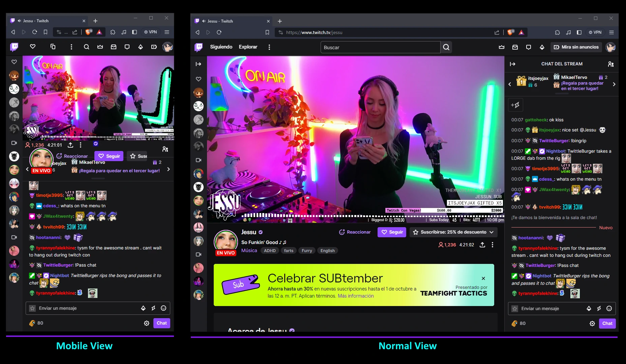This screenshot has width=626, height=364.
Task: Open new tab in Mobile View browser
Action: pyautogui.click(x=95, y=21)
